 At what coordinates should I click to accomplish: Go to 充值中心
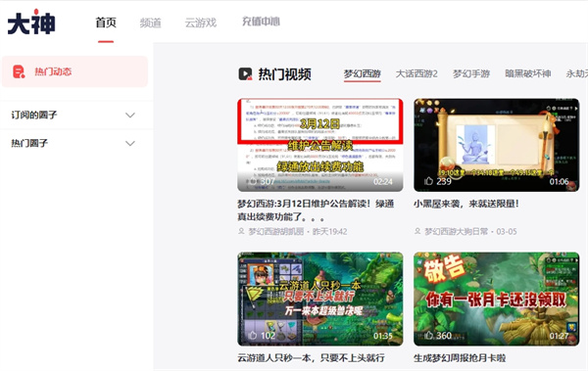[261, 22]
